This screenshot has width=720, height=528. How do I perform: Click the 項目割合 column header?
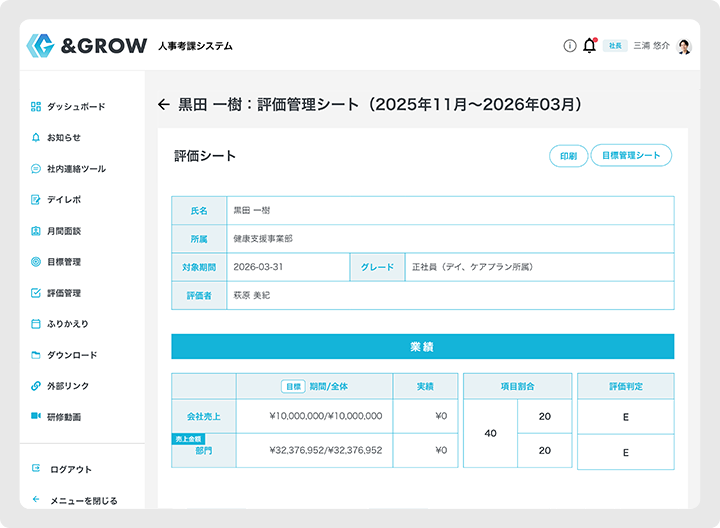tap(518, 387)
